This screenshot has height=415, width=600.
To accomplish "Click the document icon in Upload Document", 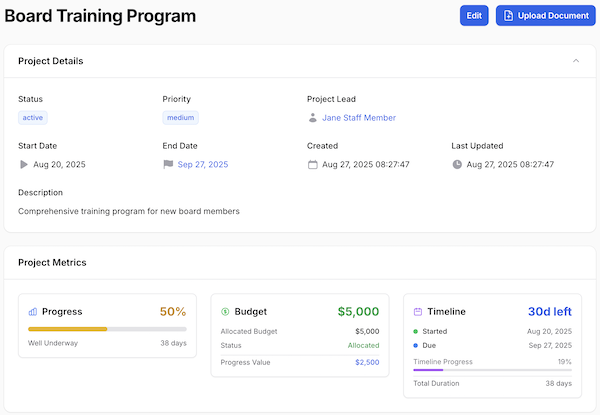I will (509, 16).
